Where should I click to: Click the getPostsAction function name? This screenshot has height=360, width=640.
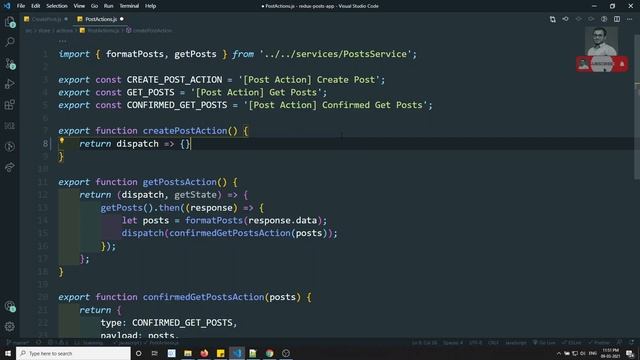point(180,182)
